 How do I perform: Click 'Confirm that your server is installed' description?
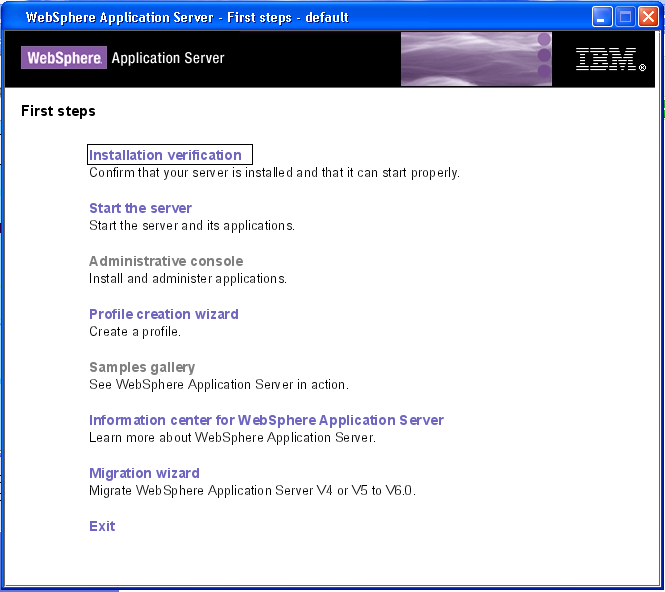(x=274, y=173)
